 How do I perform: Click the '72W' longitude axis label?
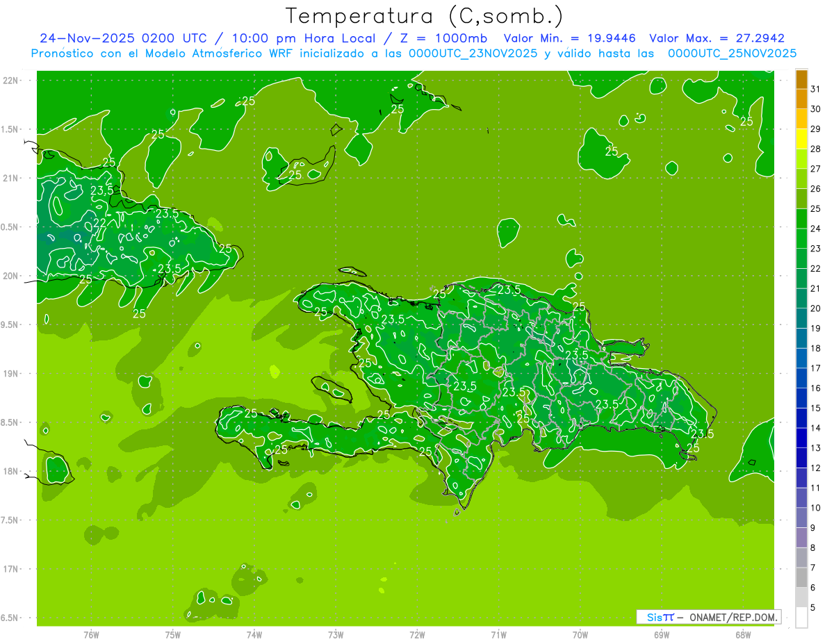(x=417, y=635)
